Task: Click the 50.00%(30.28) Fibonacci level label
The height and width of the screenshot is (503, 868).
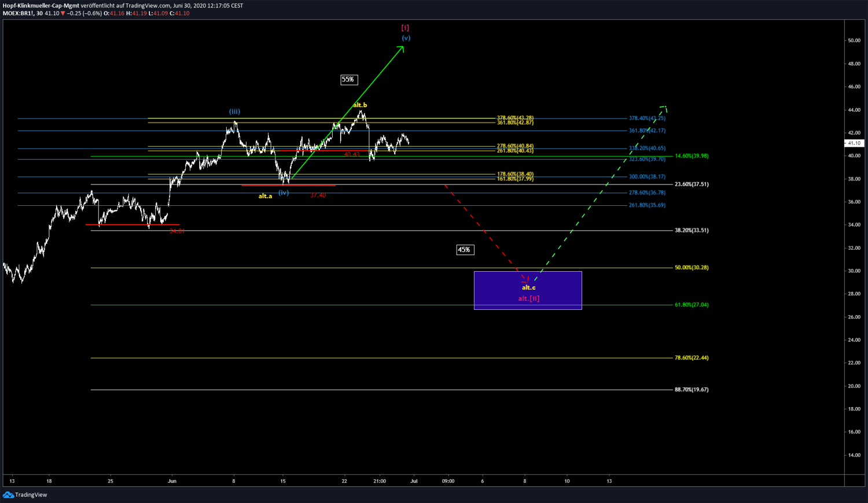Action: pyautogui.click(x=692, y=268)
